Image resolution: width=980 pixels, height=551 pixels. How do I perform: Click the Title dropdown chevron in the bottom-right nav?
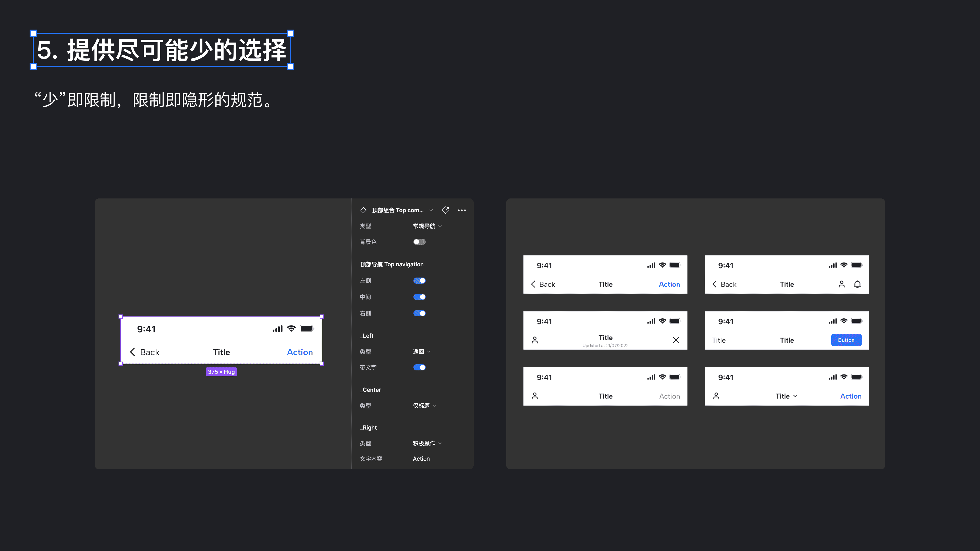pos(795,396)
